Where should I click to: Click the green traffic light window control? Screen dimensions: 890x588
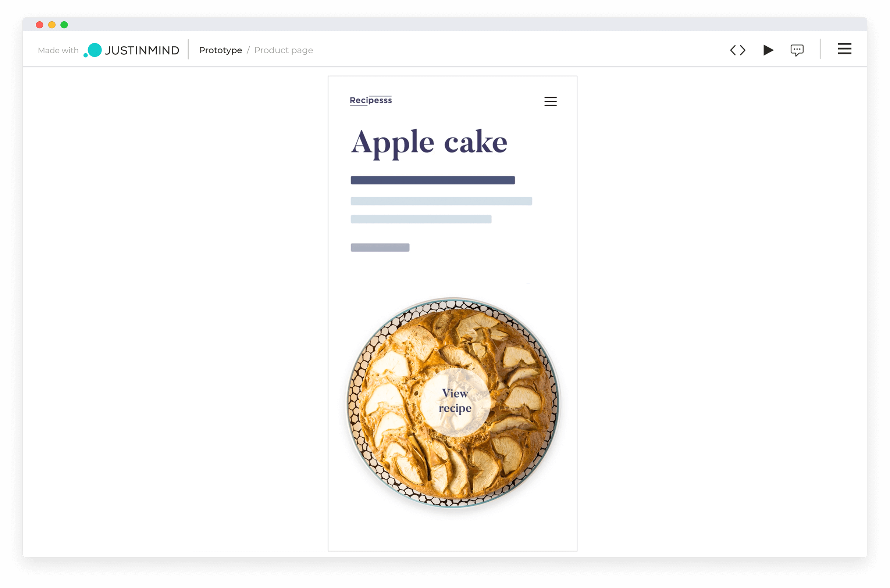click(64, 25)
